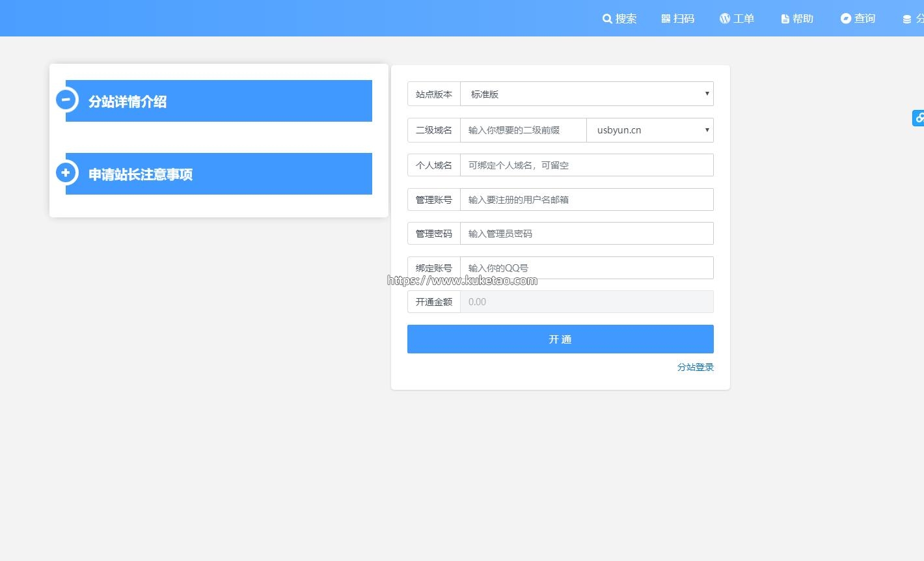Follow the 分站登录 link
Viewport: 924px width, 561px height.
pos(695,367)
